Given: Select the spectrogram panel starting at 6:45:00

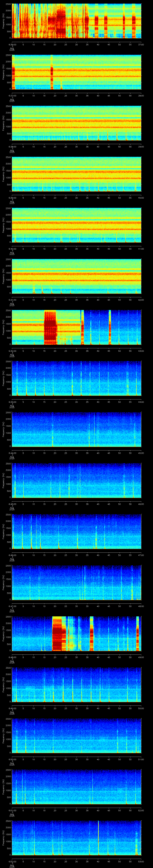Looking at the screenshot, I should tap(76, 481).
